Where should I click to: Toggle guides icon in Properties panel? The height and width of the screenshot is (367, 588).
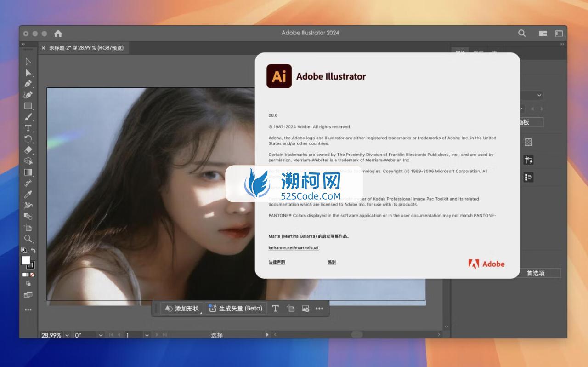tap(528, 160)
